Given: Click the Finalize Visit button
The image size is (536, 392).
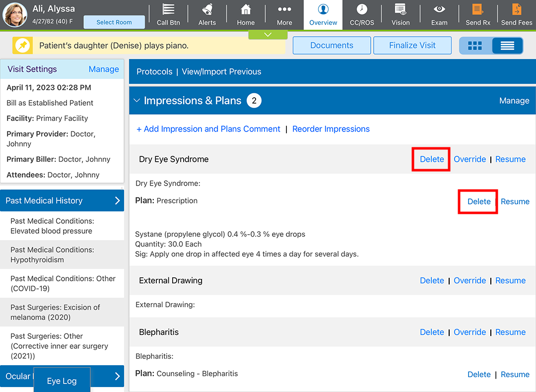Looking at the screenshot, I should click(412, 45).
